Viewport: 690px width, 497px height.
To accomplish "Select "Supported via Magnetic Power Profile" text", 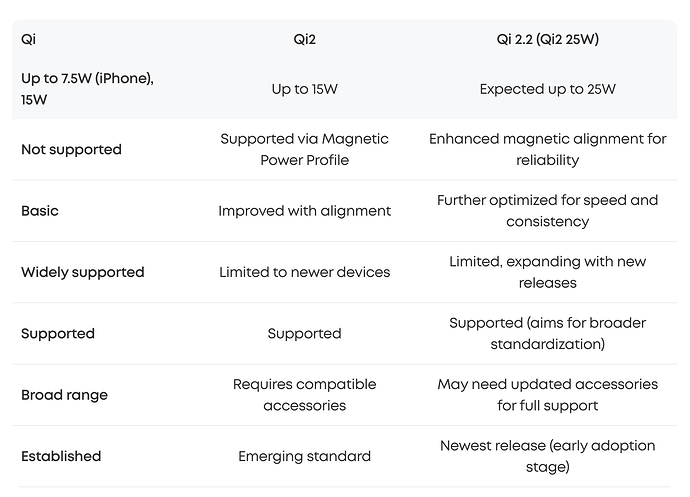I will tap(304, 150).
